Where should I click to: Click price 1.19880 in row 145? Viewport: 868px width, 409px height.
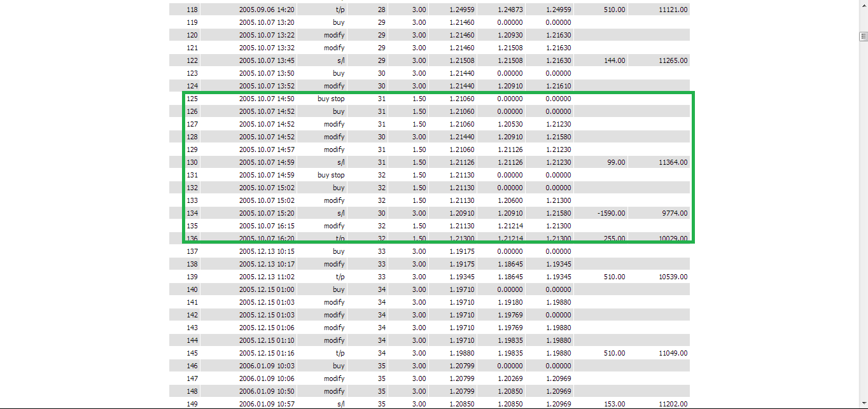pyautogui.click(x=461, y=353)
